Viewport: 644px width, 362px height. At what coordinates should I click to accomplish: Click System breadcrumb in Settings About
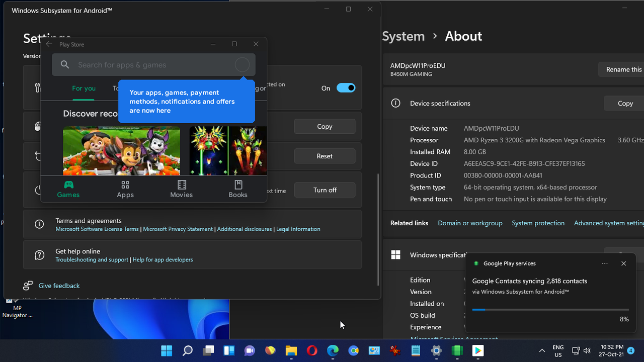pos(404,36)
